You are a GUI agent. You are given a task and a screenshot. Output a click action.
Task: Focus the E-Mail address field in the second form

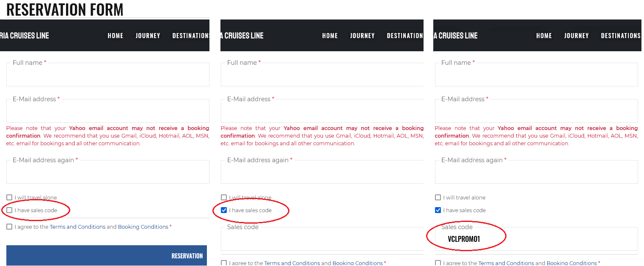coord(322,111)
